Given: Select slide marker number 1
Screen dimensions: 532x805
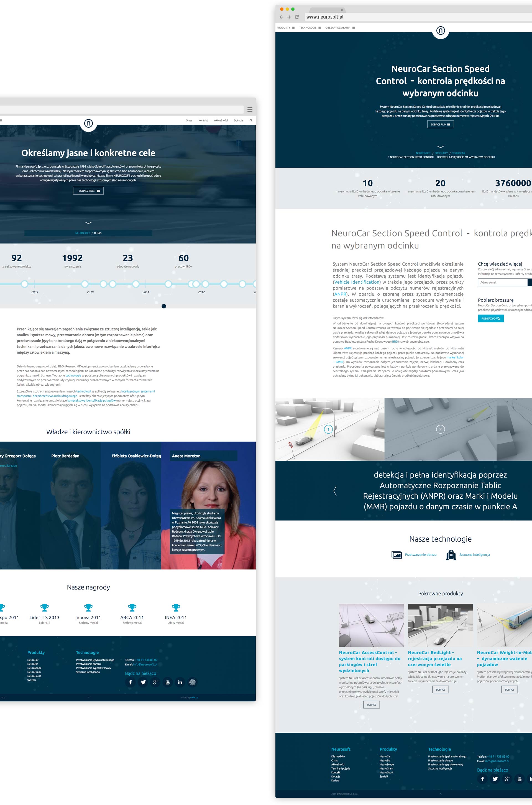Looking at the screenshot, I should 328,429.
